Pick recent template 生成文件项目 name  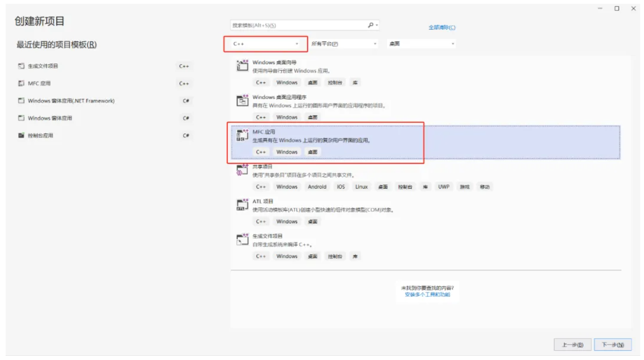[x=43, y=66]
